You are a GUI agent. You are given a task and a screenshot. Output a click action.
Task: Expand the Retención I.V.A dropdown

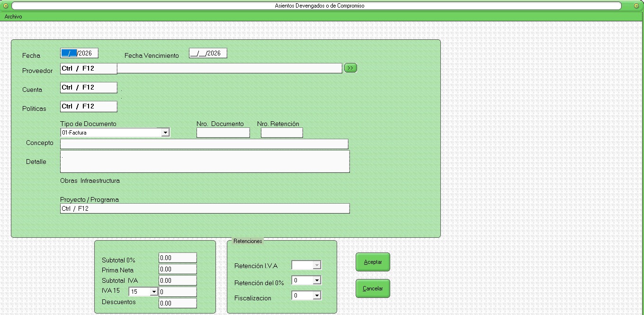[x=317, y=265]
